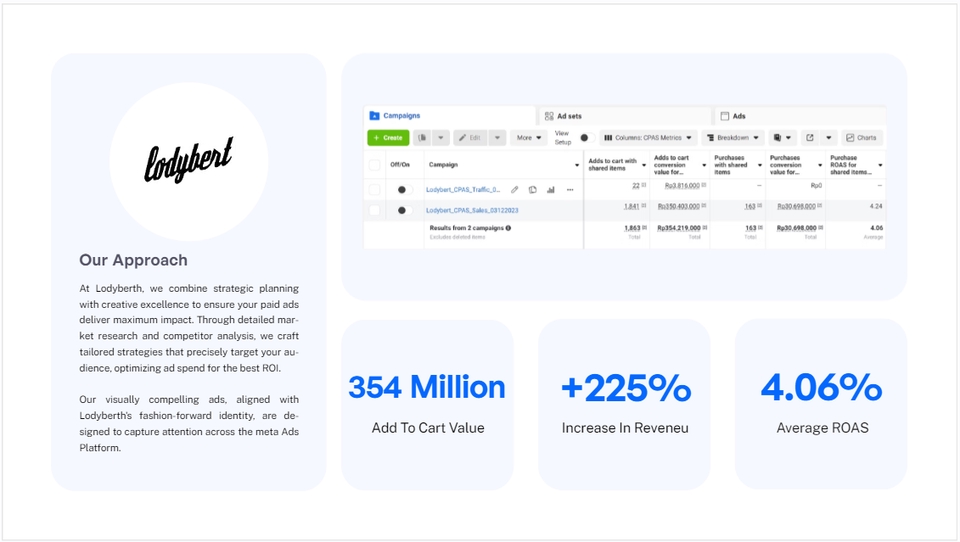This screenshot has height=542, width=960.
Task: Open the More dropdown
Action: [x=528, y=138]
